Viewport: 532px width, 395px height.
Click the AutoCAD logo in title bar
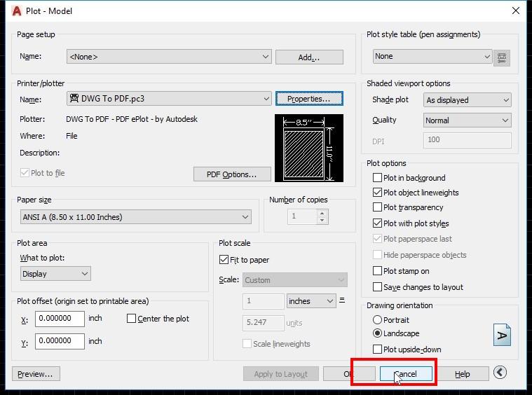pyautogui.click(x=17, y=11)
